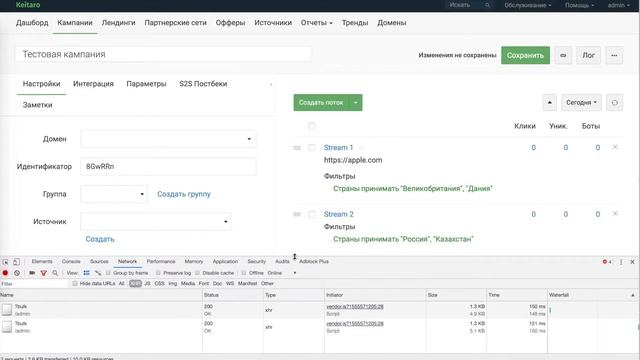This screenshot has width=640, height=360.
Task: Tick the Stream 1 checkbox
Action: [312, 148]
